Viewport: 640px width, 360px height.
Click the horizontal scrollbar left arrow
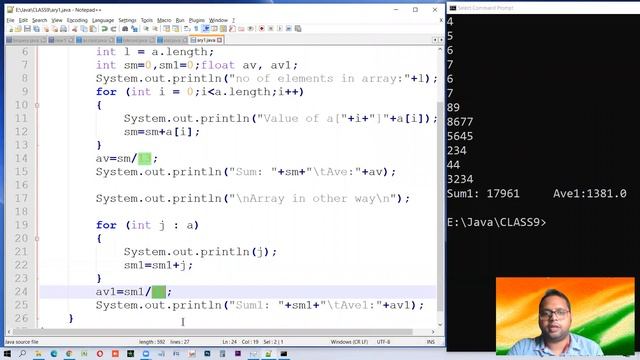pyautogui.click(x=9, y=332)
